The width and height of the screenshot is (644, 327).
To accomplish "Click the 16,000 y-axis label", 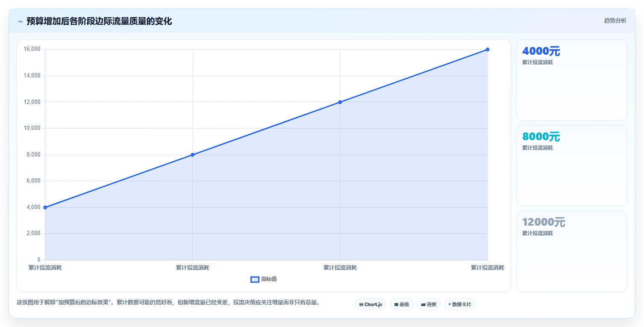I will [32, 50].
